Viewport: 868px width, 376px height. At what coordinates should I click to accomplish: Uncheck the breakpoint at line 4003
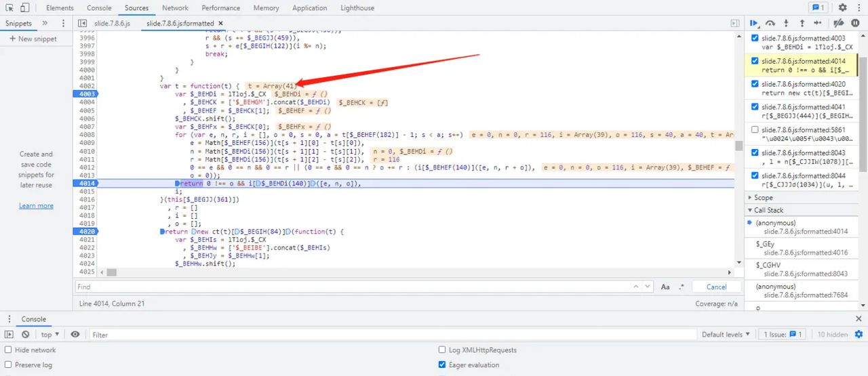tap(753, 39)
